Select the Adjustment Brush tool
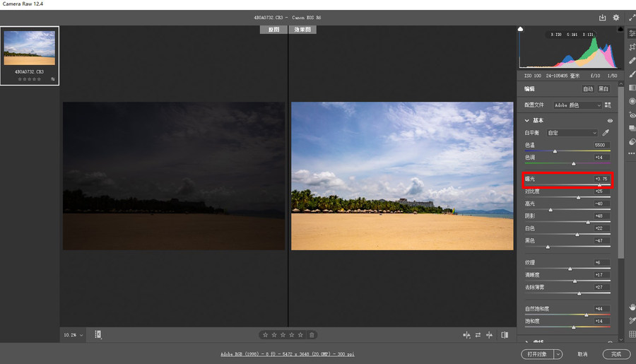The image size is (636, 364). click(632, 74)
